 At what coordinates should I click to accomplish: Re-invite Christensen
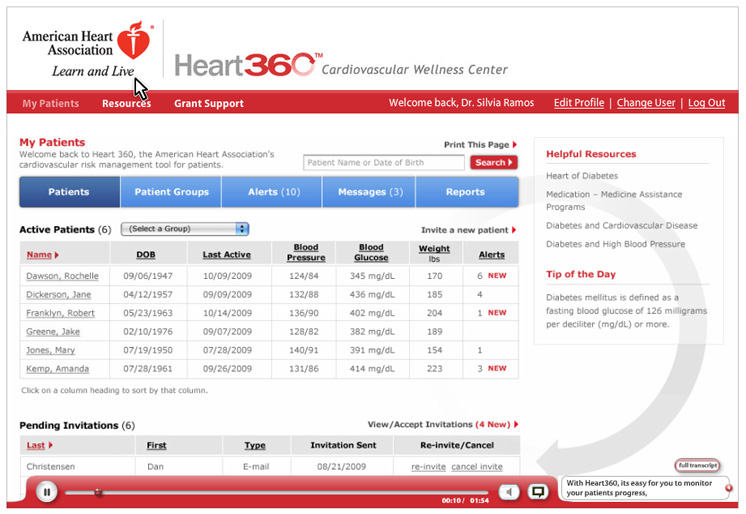click(428, 467)
